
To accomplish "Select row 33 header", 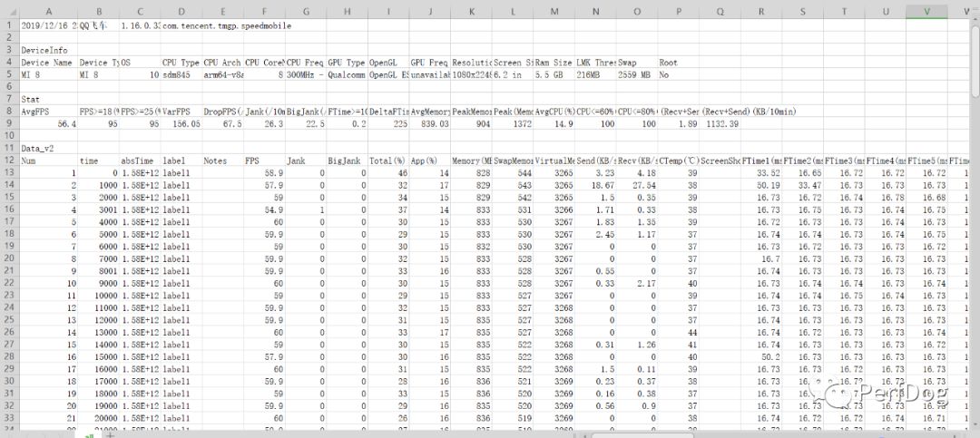I will click(x=9, y=416).
